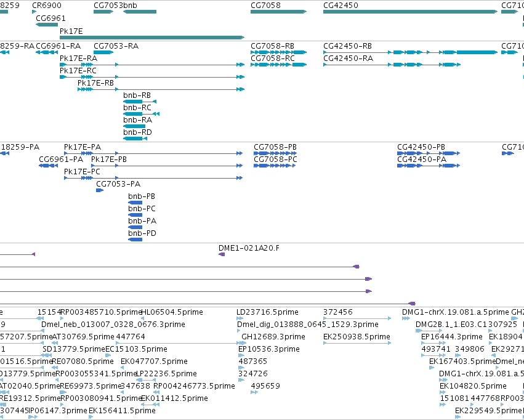The width and height of the screenshot is (524, 420).
Task: Open the Pk17E-PC protein label
Action: click(x=83, y=171)
